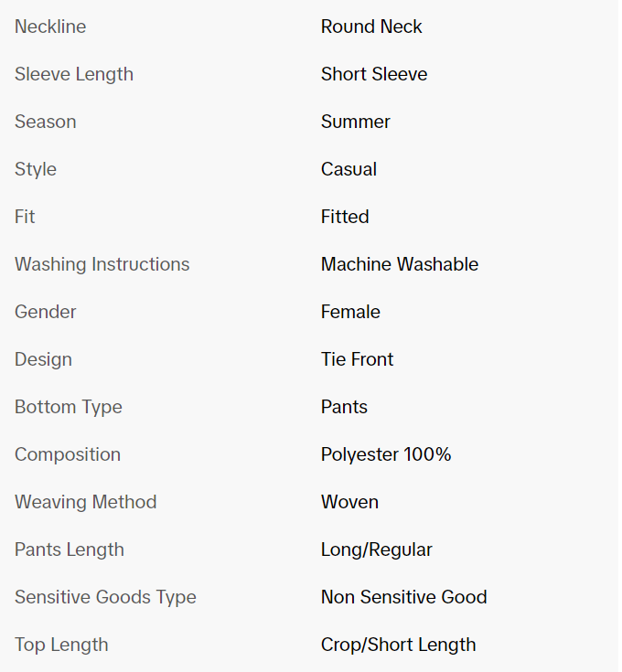Select the Casual style value

click(349, 169)
